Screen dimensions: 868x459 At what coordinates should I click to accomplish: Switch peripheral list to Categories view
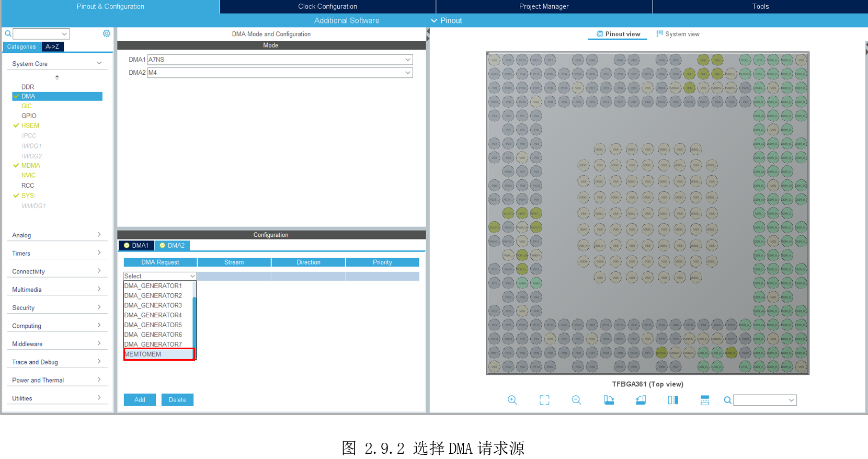[x=21, y=47]
